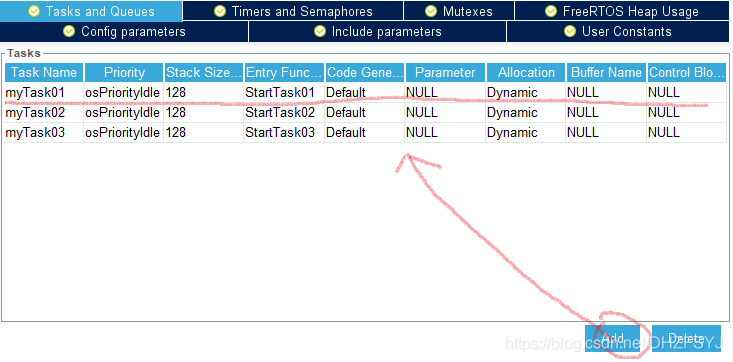Sort by Task Name column header

coord(44,72)
